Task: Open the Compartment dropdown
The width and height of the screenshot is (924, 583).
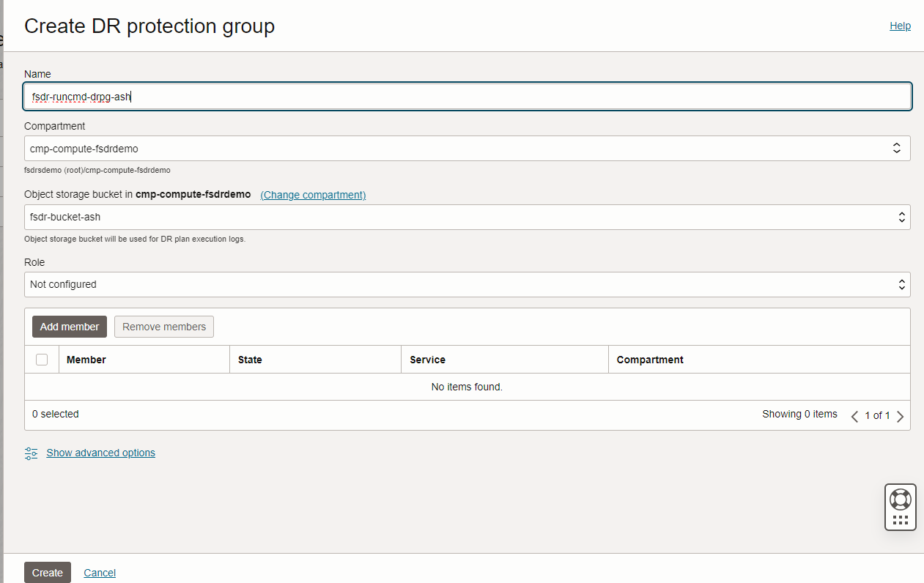Action: click(x=467, y=149)
